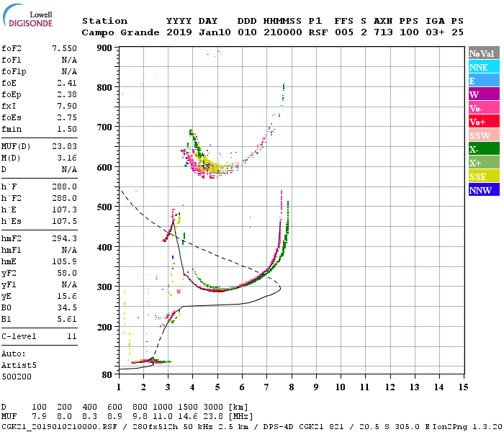504x432 pixels.
Task: Click the yF2 value 58.0
Action: [67, 273]
